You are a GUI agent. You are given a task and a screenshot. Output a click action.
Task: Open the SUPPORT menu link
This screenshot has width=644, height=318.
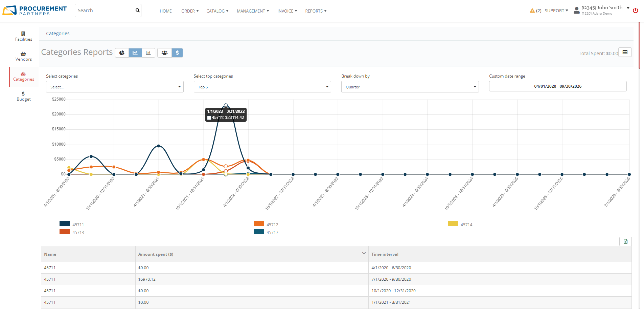pos(554,10)
